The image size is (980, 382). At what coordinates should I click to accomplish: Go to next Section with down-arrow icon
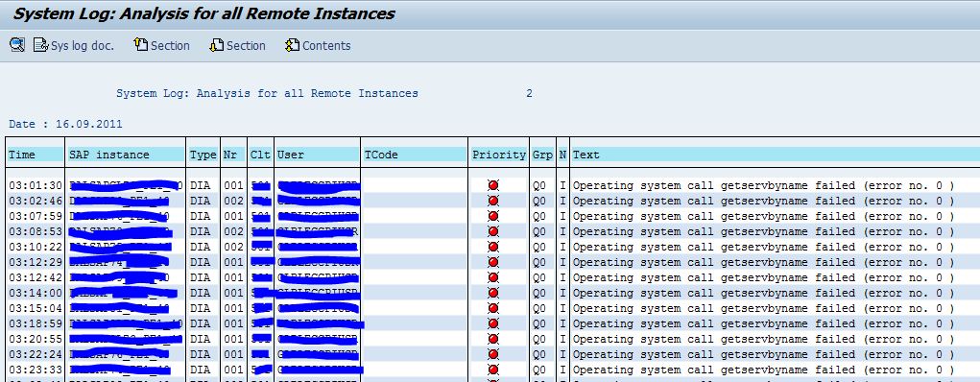pos(237,46)
